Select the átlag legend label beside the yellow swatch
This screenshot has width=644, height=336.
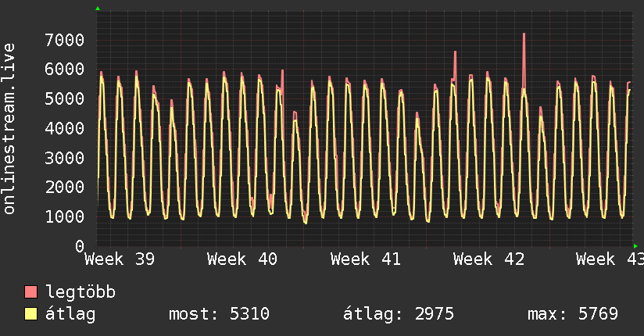70,314
